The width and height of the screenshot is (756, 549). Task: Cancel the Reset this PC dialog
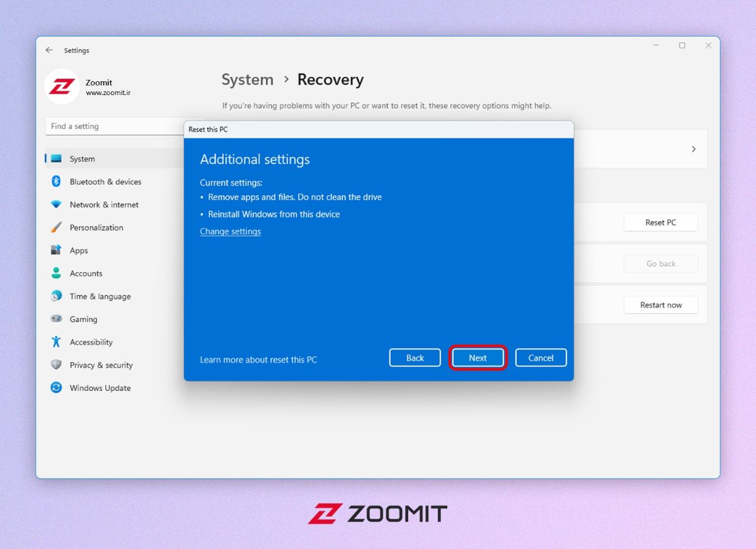[541, 358]
